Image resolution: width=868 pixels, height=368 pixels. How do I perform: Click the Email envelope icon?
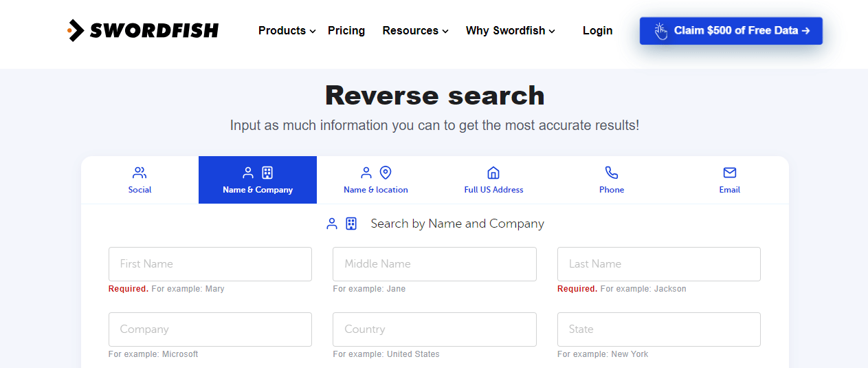[730, 173]
